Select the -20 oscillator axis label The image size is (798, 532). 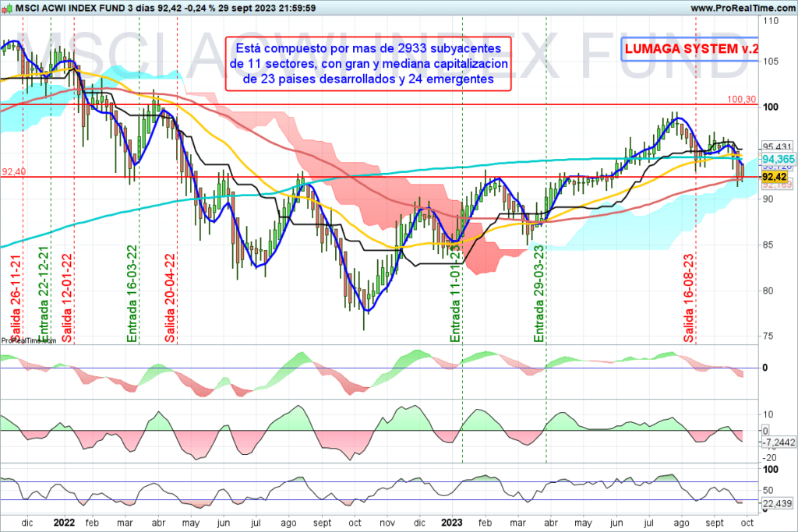[x=769, y=458]
